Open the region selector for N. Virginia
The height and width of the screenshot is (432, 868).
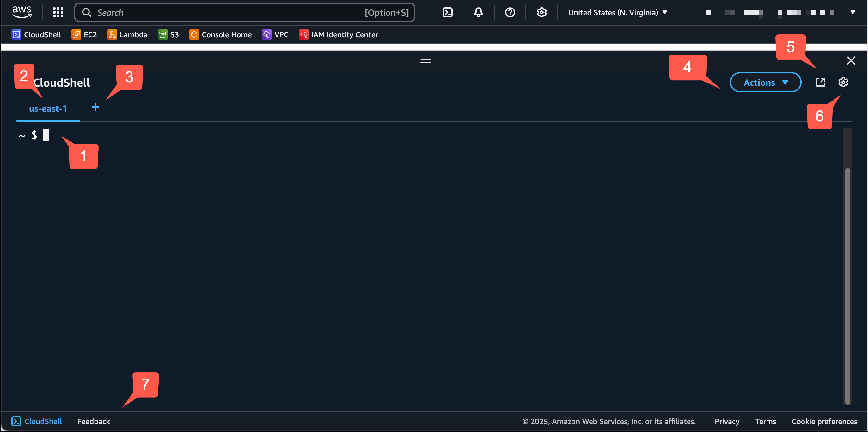(x=617, y=12)
